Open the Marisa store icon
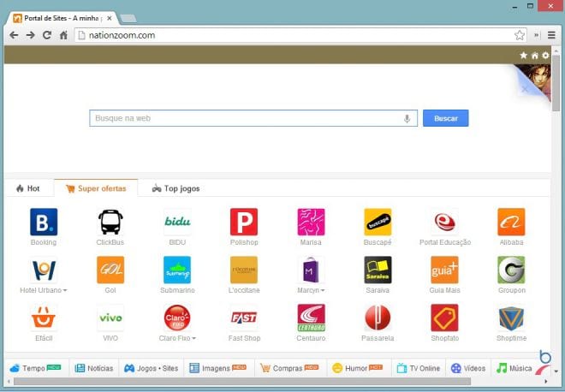This screenshot has width=565, height=392. (311, 222)
